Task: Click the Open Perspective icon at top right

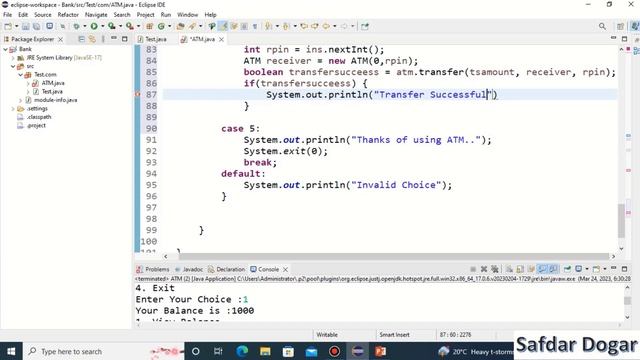Action: click(x=620, y=26)
